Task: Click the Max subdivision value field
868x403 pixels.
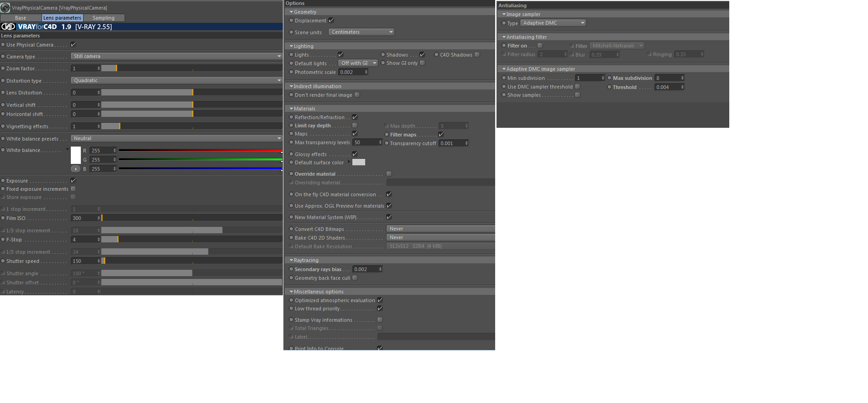Action: tap(668, 78)
